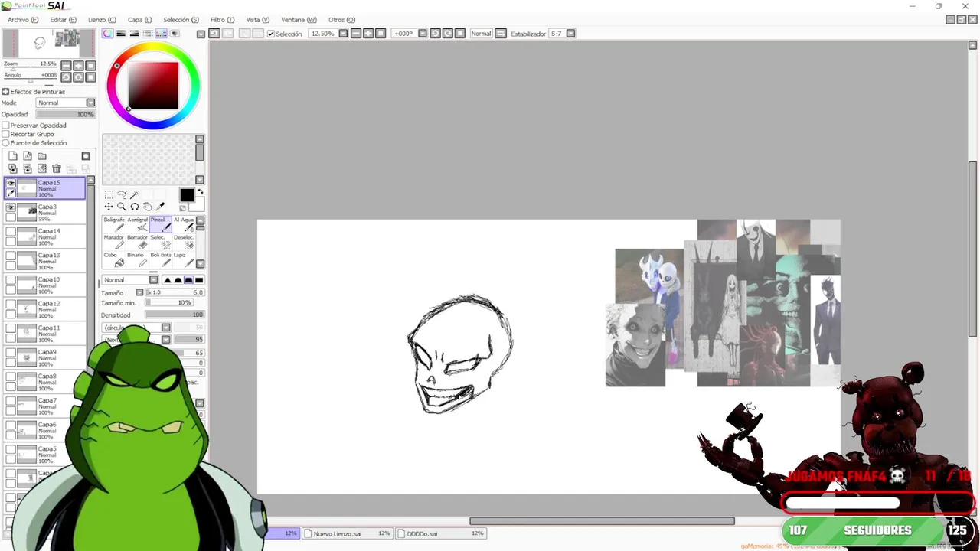The image size is (980, 551).
Task: Open color panel options dropdown arrow
Action: coord(201,34)
